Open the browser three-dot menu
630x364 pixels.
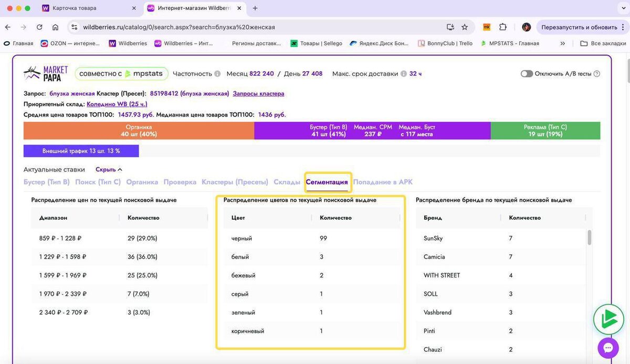623,27
